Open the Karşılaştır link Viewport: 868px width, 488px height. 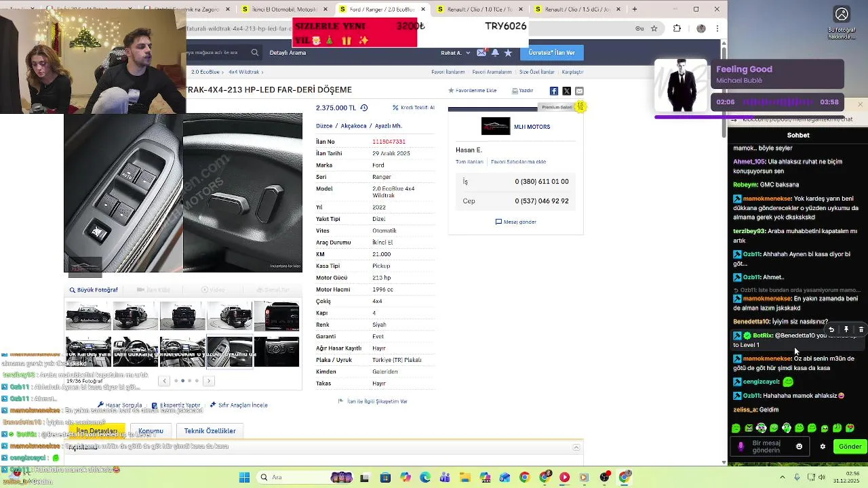(x=572, y=72)
